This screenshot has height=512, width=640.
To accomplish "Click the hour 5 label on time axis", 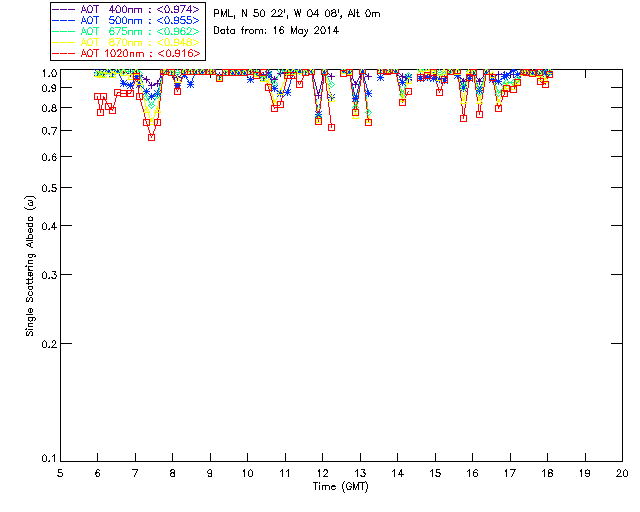I will click(x=60, y=473).
